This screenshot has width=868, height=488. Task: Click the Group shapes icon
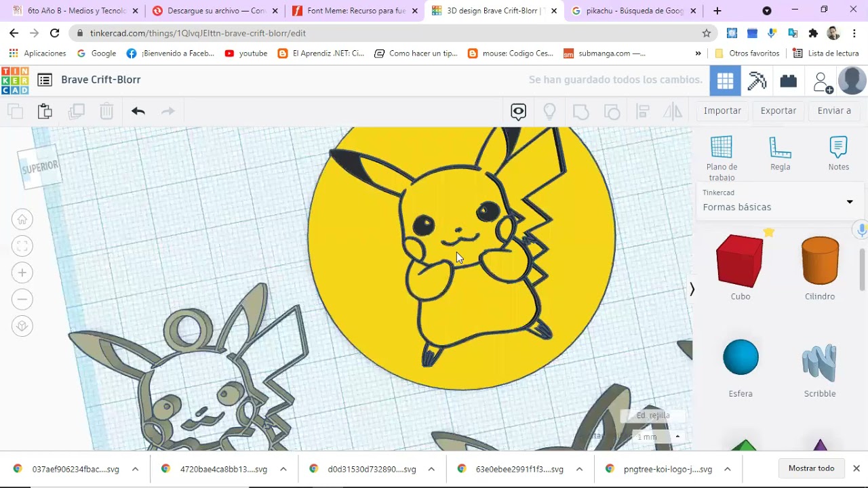(580, 111)
